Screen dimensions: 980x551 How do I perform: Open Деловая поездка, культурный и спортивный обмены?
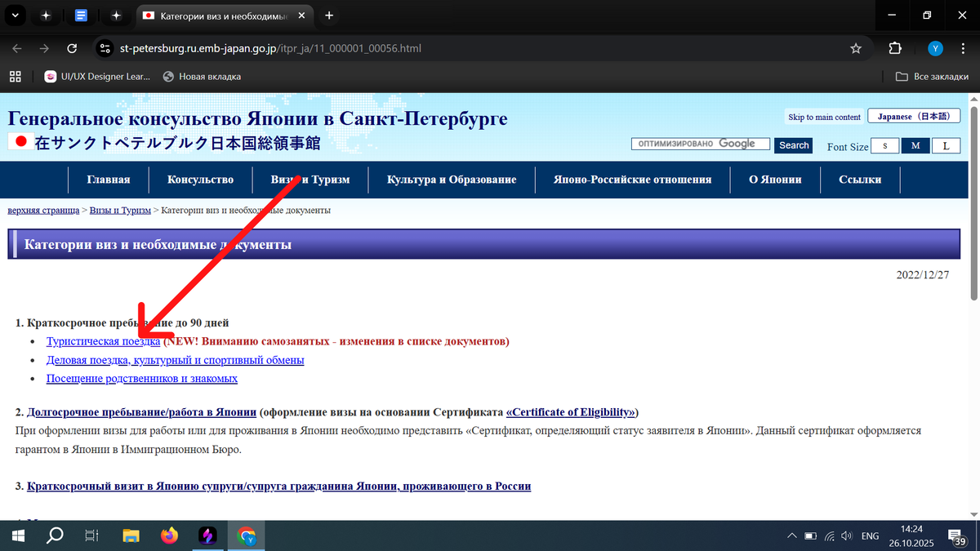click(176, 360)
